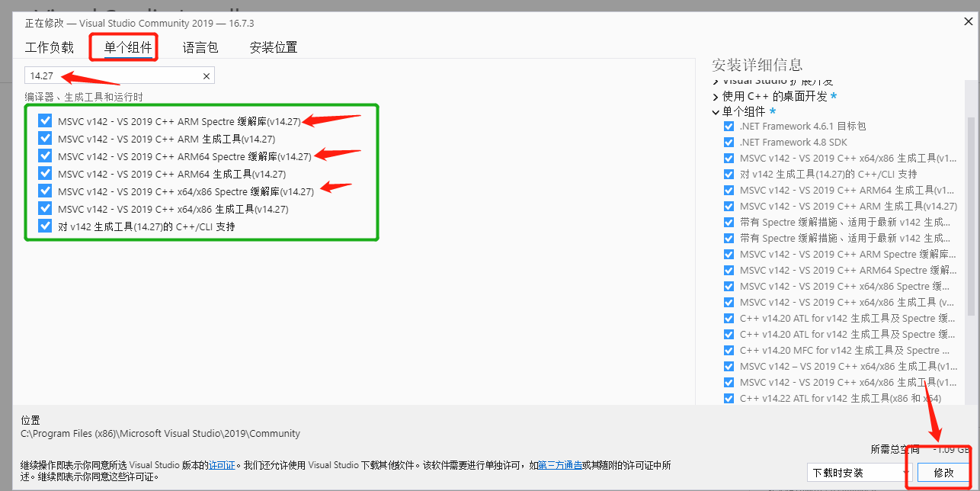Viewport: 980px width, 491px height.
Task: Collapse the 单个组件 section in installation details
Action: pyautogui.click(x=716, y=112)
